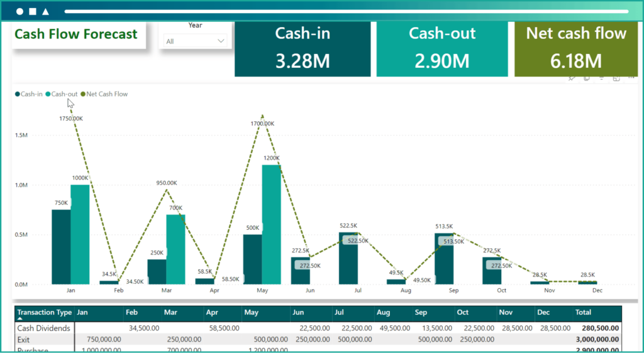This screenshot has height=353, width=644.
Task: Pin the chart visual using pin icon
Action: click(x=572, y=79)
